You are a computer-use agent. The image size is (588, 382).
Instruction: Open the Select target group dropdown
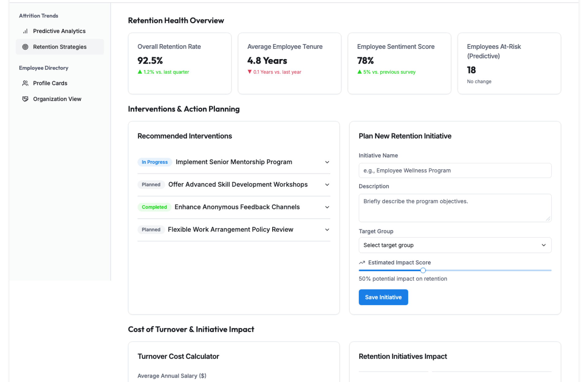point(455,245)
